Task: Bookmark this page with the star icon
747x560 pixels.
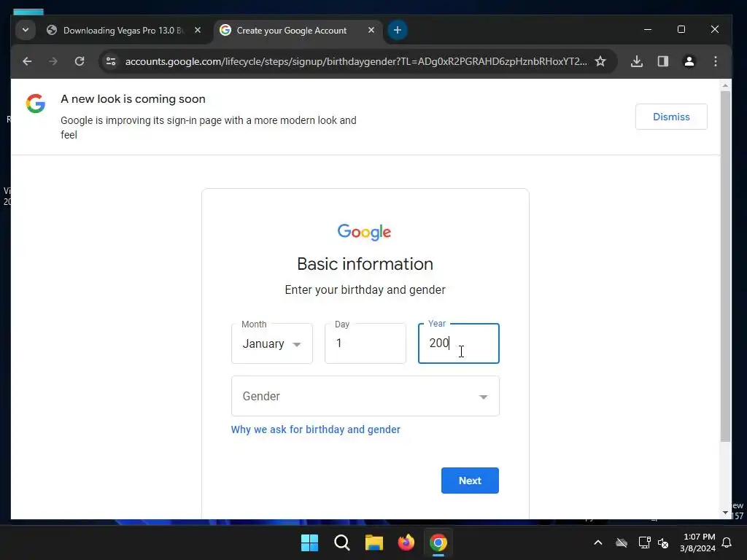Action: point(600,61)
